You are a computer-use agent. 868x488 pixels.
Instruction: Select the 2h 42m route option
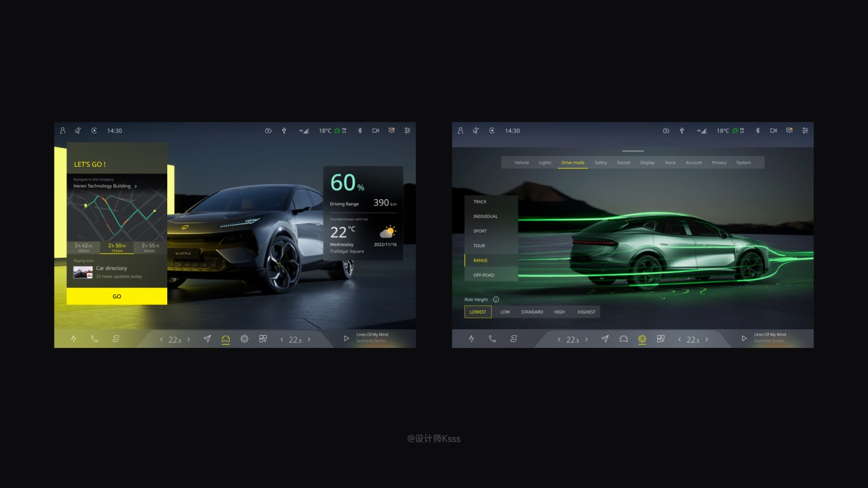pyautogui.click(x=84, y=247)
